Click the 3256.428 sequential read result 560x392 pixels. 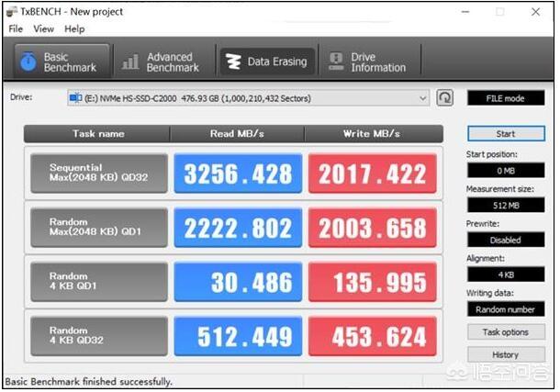238,174
